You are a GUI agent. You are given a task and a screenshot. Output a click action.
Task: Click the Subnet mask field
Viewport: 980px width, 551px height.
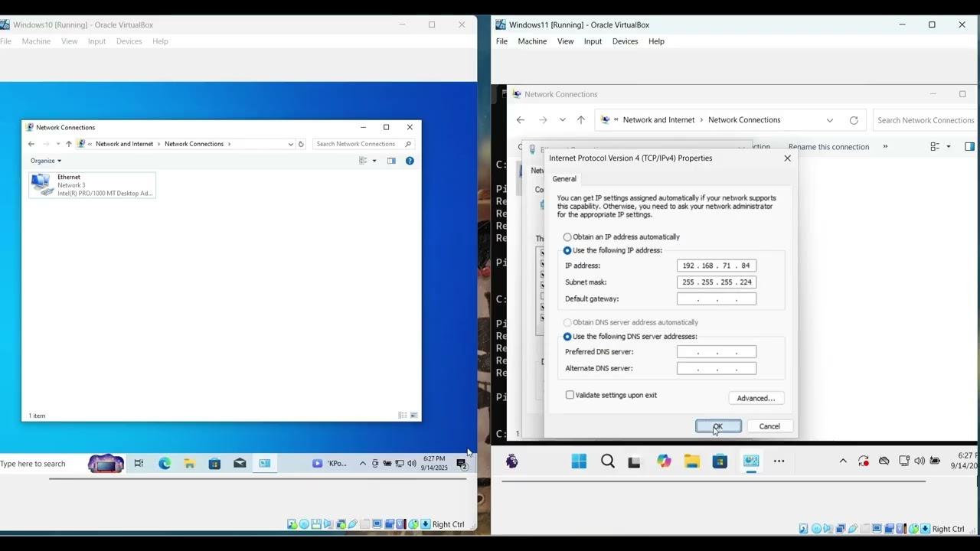coord(717,282)
